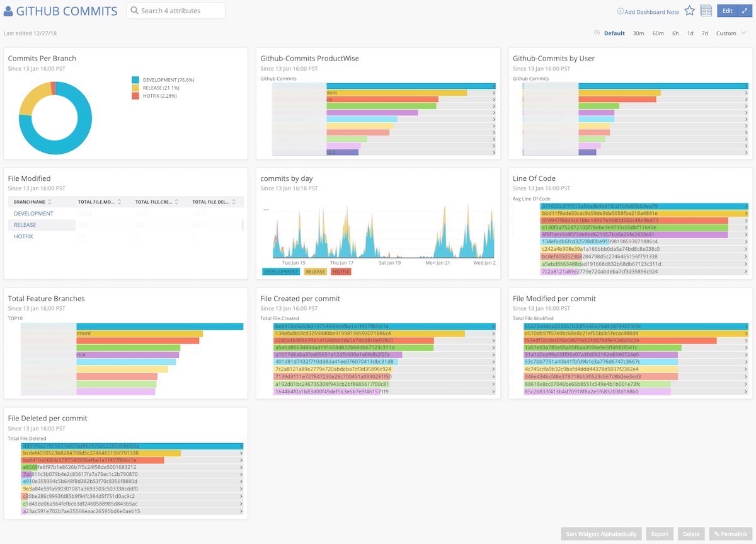Image resolution: width=756 pixels, height=544 pixels.
Task: Click the File Modified table scrollbar
Action: 242,225
